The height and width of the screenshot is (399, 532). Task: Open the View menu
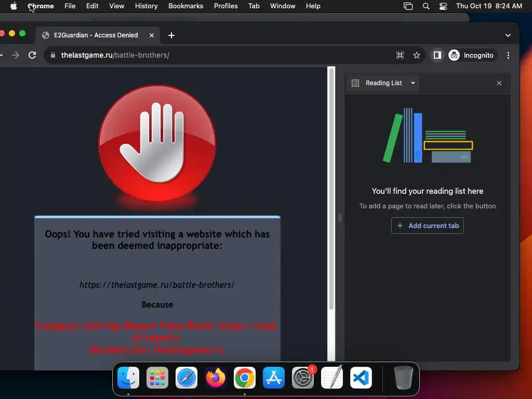(x=116, y=6)
